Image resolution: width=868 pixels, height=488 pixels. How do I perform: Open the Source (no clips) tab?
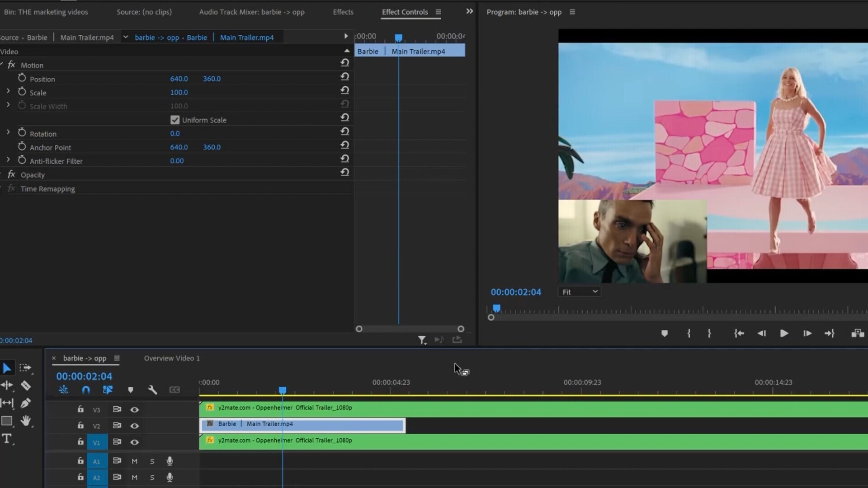(x=144, y=12)
